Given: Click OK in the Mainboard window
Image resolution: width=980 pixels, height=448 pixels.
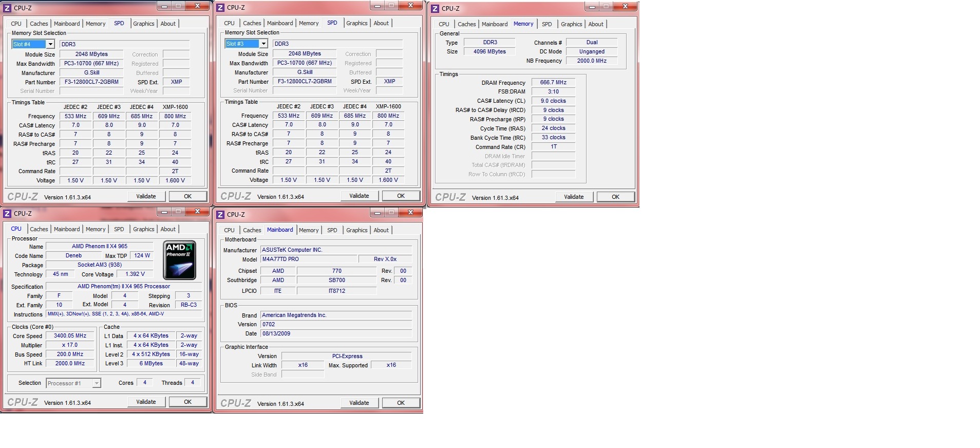Looking at the screenshot, I should (401, 403).
